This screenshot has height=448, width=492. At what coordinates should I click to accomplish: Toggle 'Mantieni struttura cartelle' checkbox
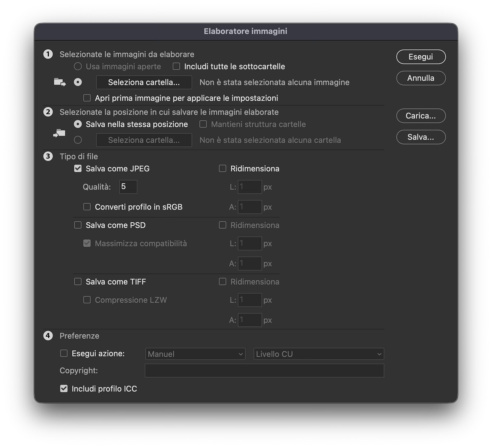pyautogui.click(x=203, y=124)
